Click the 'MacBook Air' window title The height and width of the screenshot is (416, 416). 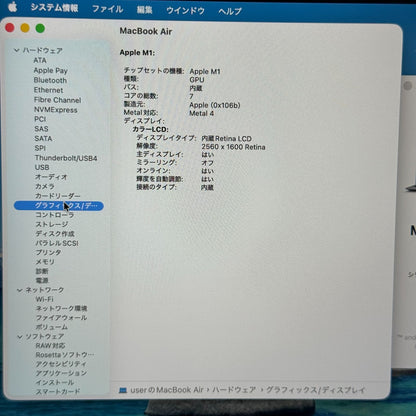pos(146,31)
